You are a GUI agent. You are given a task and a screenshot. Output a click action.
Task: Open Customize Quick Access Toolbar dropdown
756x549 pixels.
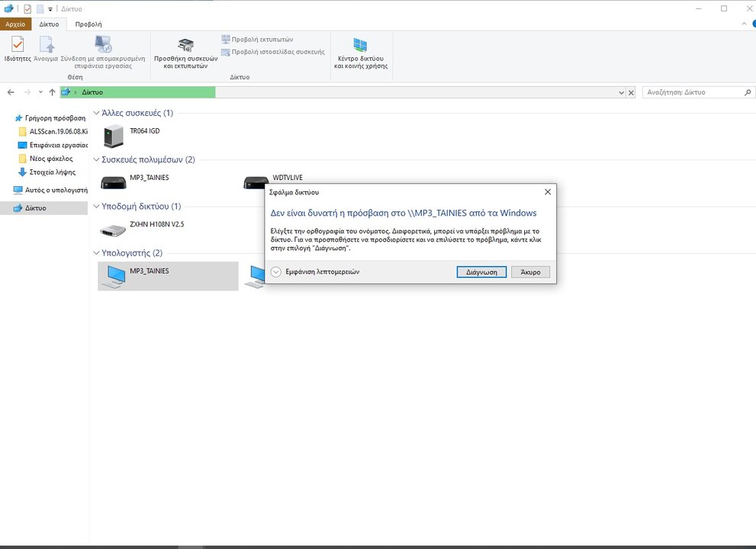point(50,9)
